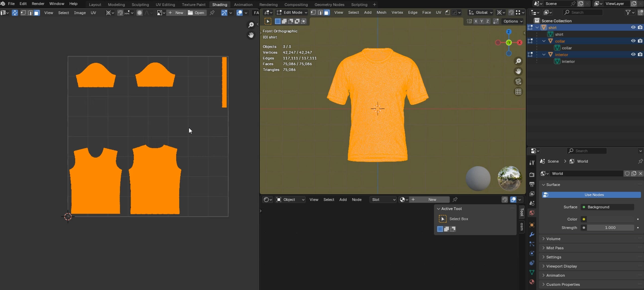Image resolution: width=644 pixels, height=290 pixels.
Task: Enable X axis mirror in viewport header
Action: pyautogui.click(x=476, y=21)
